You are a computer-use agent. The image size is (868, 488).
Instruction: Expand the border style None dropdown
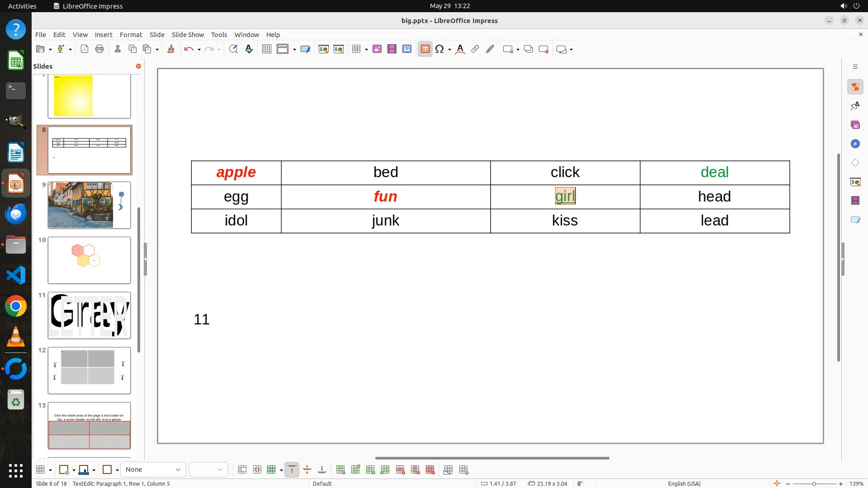[x=178, y=470]
